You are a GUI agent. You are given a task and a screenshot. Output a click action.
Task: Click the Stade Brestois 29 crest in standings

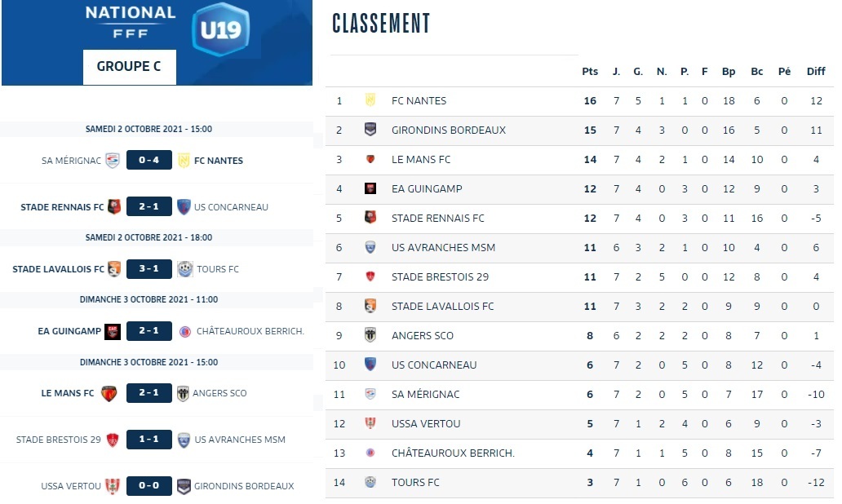(370, 276)
